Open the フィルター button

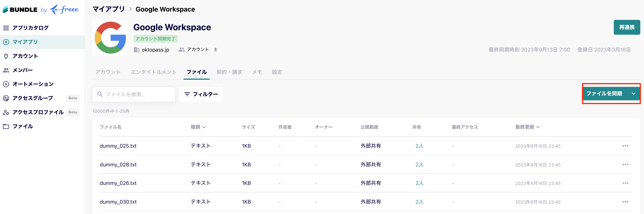point(201,94)
